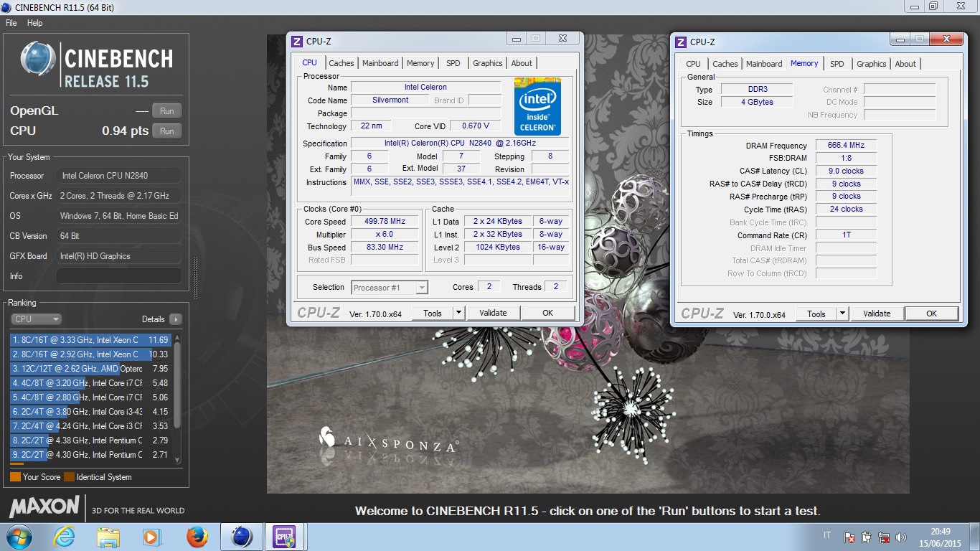Image resolution: width=980 pixels, height=551 pixels.
Task: Open the Help menu in Cinebench
Action: point(35,23)
